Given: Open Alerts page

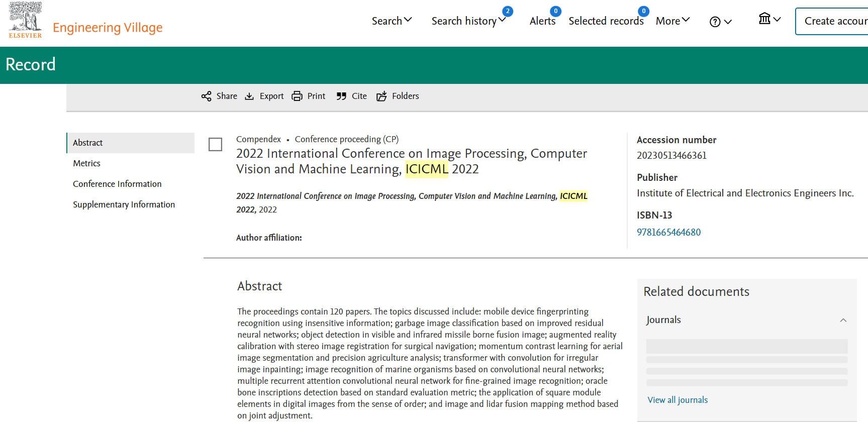Looking at the screenshot, I should tap(542, 21).
